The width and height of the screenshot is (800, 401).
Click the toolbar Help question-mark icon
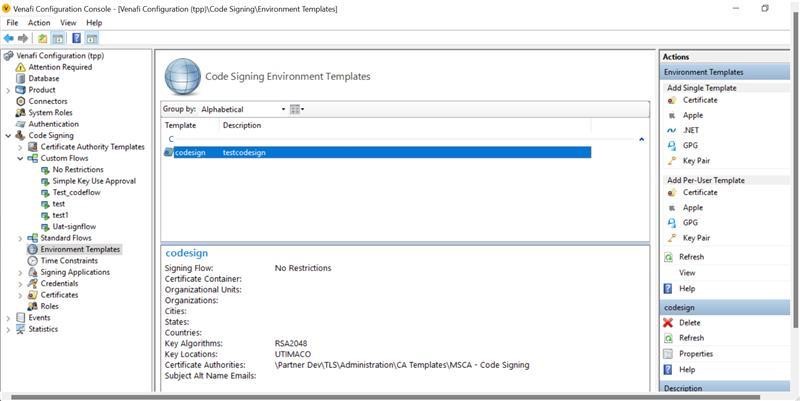point(76,38)
